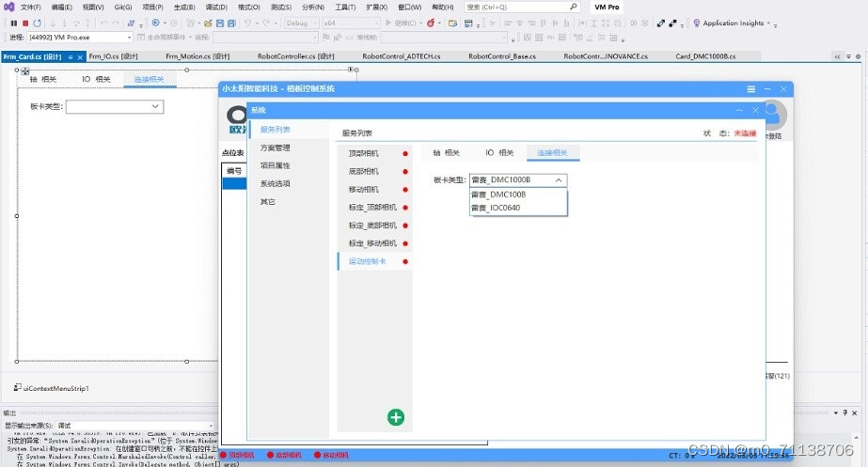868x467 pixels.
Task: Click the red hot reload flame icon
Action: [x=431, y=23]
